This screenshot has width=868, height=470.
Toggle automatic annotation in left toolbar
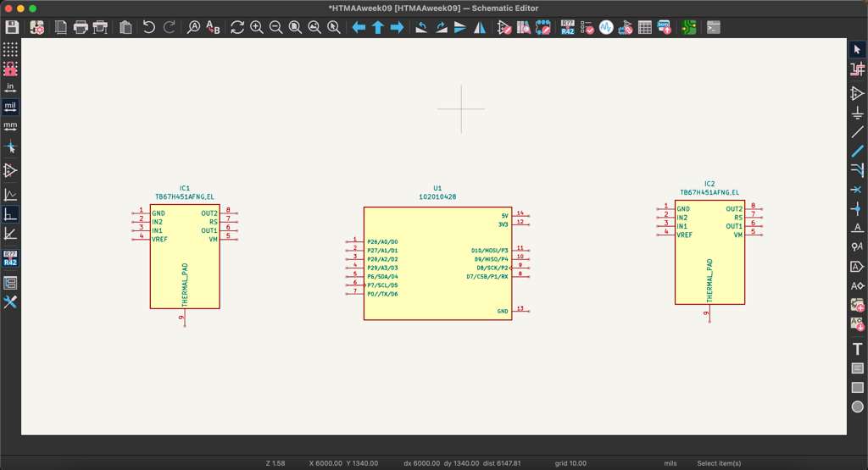tap(10, 258)
